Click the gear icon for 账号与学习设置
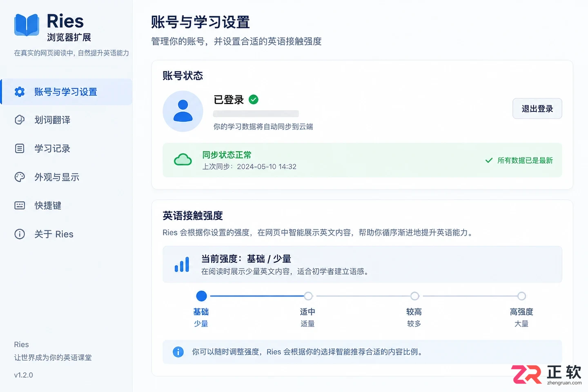This screenshot has height=392, width=588. click(x=20, y=92)
